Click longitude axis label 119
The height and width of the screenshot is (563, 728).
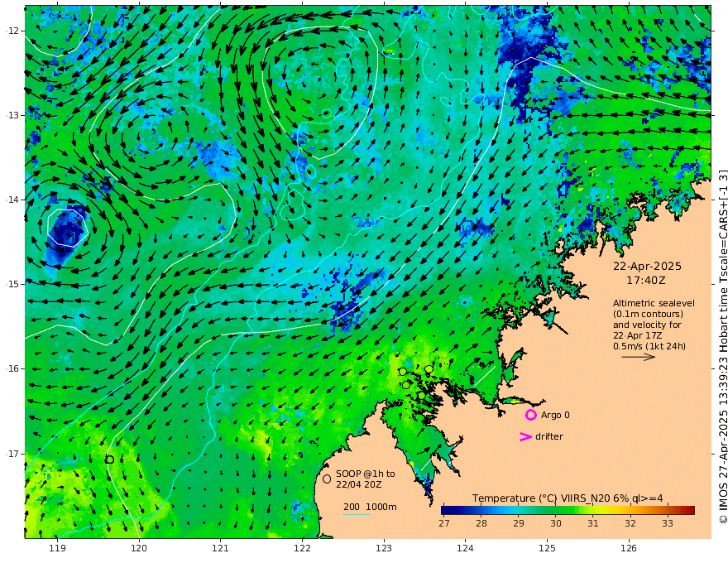coord(57,548)
